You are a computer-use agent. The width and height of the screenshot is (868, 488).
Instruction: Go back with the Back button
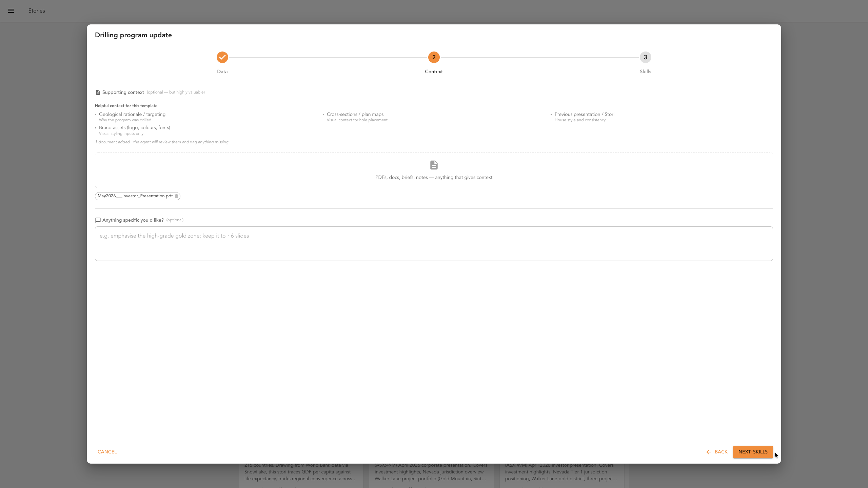717,452
